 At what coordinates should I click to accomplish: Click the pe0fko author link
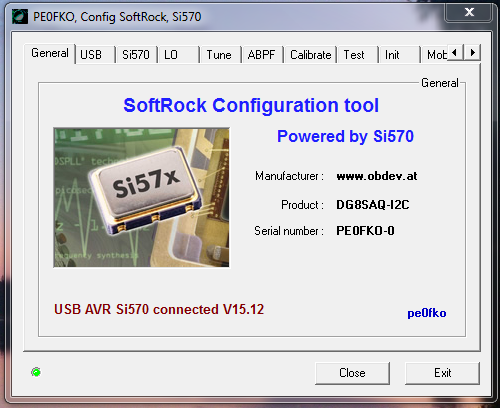427,313
